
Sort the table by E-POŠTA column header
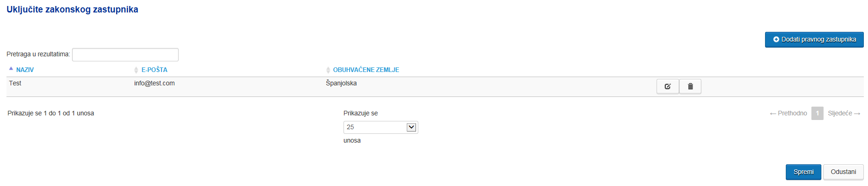tap(154, 70)
